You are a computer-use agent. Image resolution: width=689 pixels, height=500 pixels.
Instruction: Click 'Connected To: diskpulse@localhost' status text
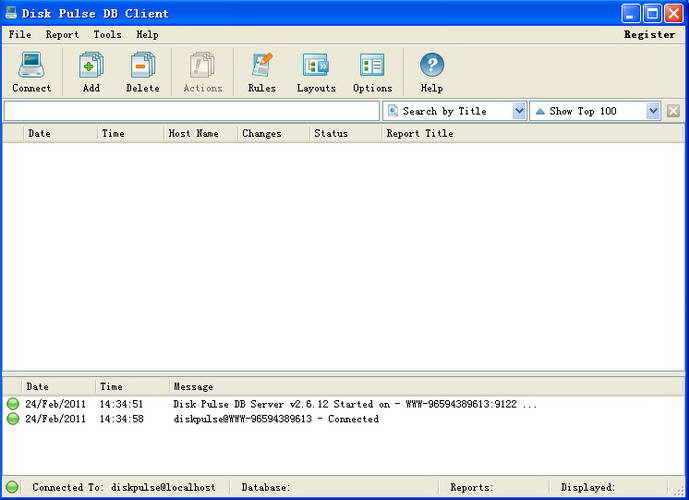click(x=124, y=487)
